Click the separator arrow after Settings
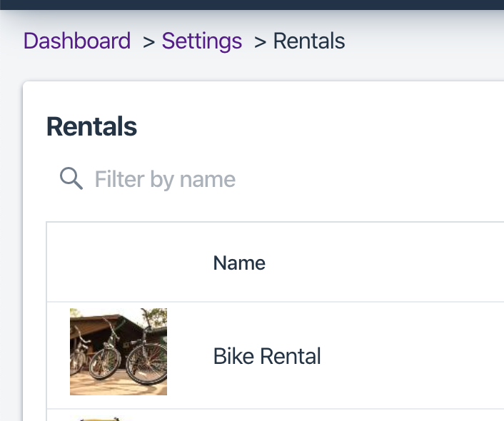 click(260, 41)
